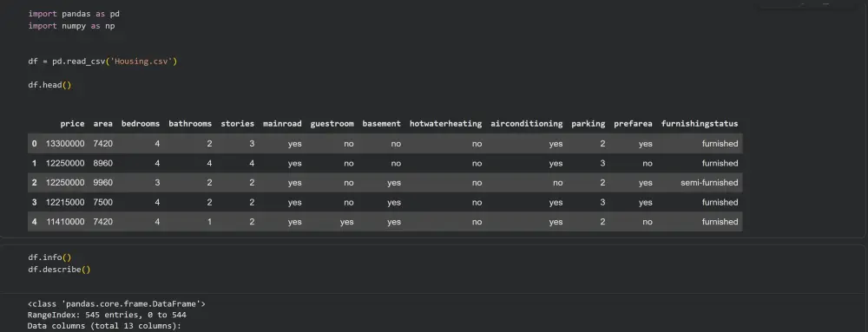Screen dimensions: 868x332
Task: Click the guestroom 'yes' cell in row 4
Action: click(346, 222)
